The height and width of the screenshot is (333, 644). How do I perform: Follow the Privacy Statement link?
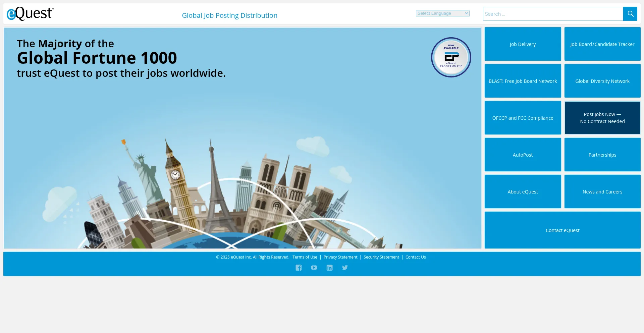pyautogui.click(x=340, y=257)
